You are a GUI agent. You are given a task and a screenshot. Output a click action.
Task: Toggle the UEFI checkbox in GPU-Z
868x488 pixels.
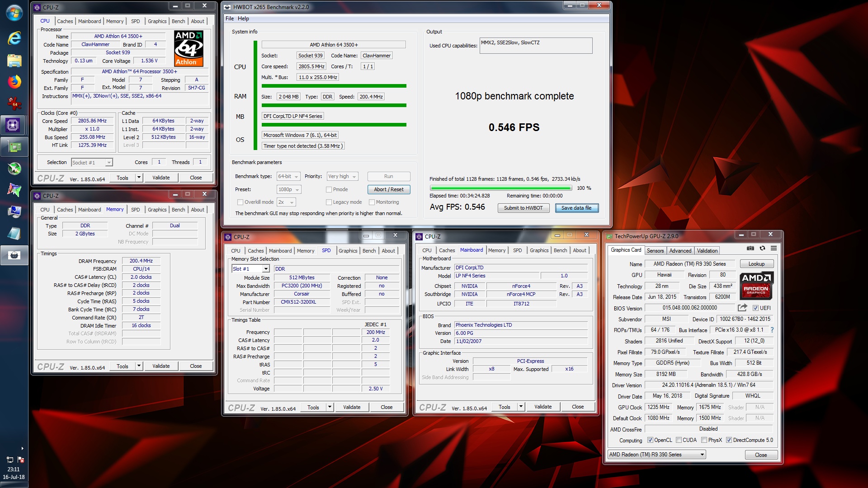click(755, 308)
